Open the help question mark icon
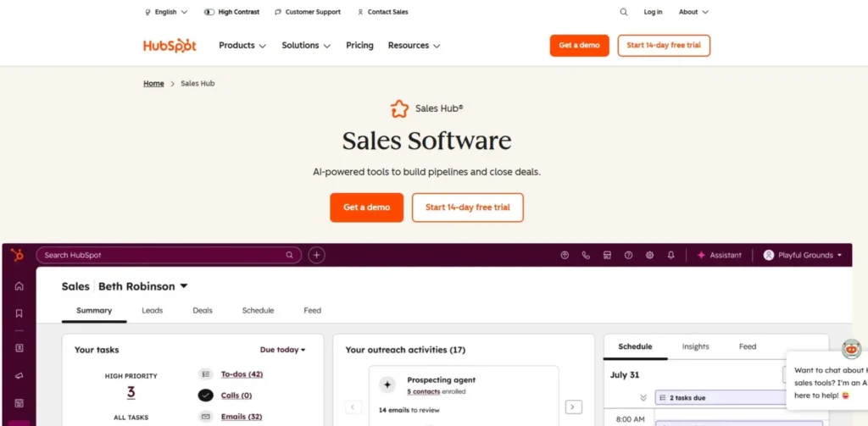The width and height of the screenshot is (868, 426). tap(628, 255)
